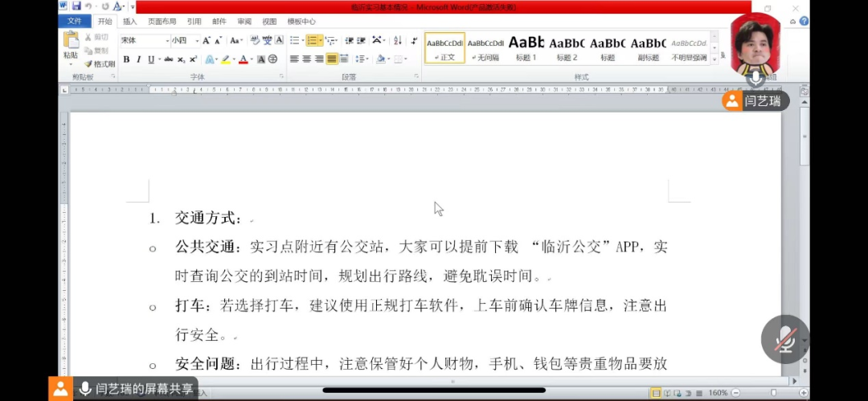Click the zoom slider in the status bar
The height and width of the screenshot is (401, 868).
click(773, 393)
